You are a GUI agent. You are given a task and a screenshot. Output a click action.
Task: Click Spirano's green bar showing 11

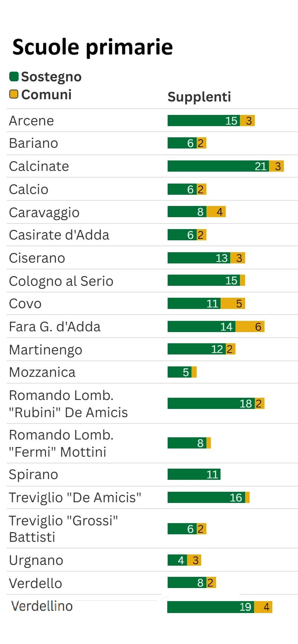pyautogui.click(x=194, y=474)
